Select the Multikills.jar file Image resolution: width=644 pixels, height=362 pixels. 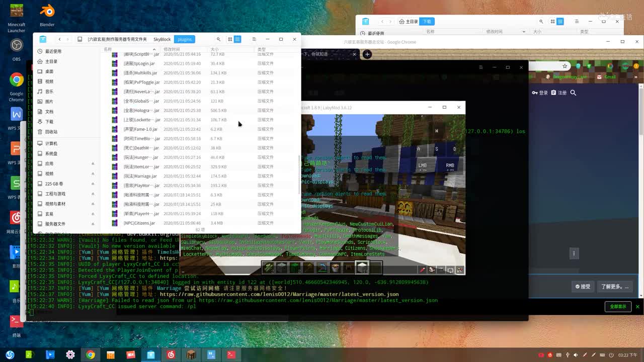click(201, 73)
